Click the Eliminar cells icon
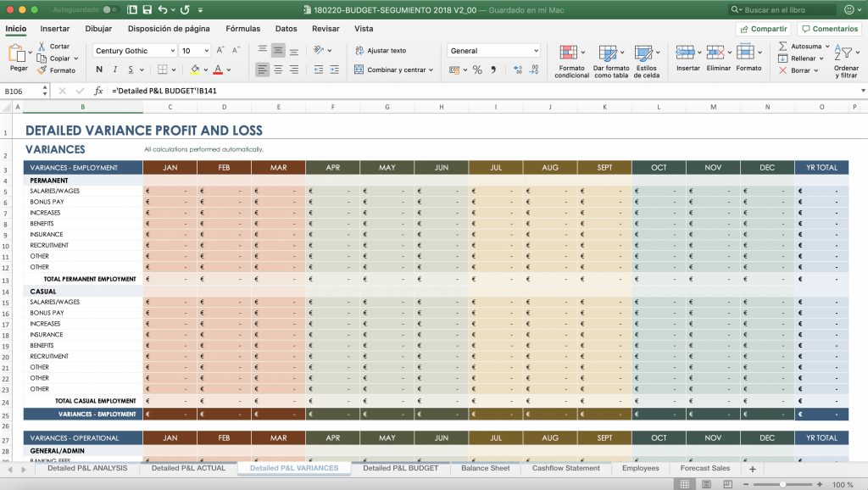 point(715,52)
